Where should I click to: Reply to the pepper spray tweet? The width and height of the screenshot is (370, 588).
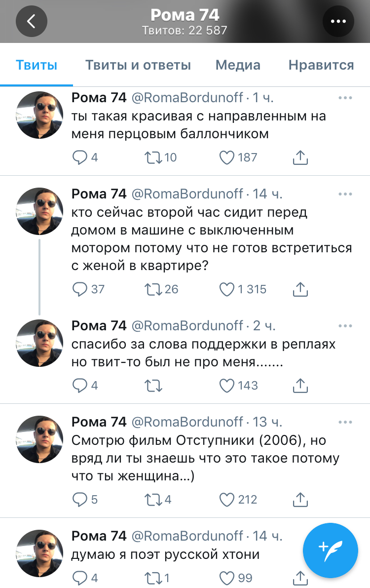click(x=80, y=157)
